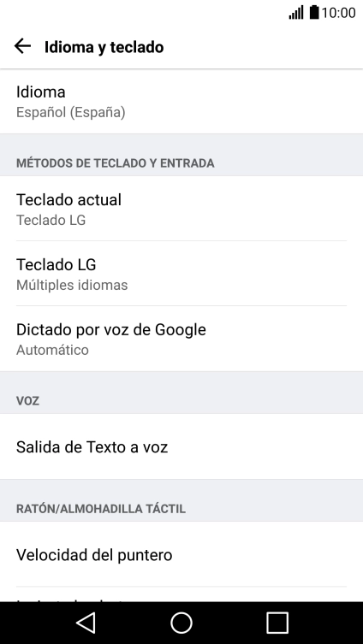Tap the back arrow in header
The image size is (363, 644).
click(x=22, y=46)
